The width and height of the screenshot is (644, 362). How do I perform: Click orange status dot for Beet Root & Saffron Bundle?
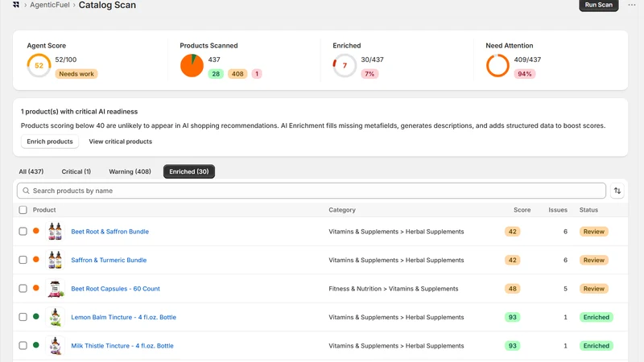36,231
